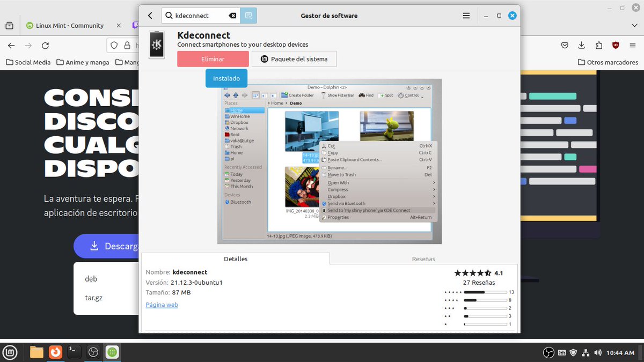644x362 pixels.
Task: Open the keyboard layout tray icon
Action: tap(562, 352)
